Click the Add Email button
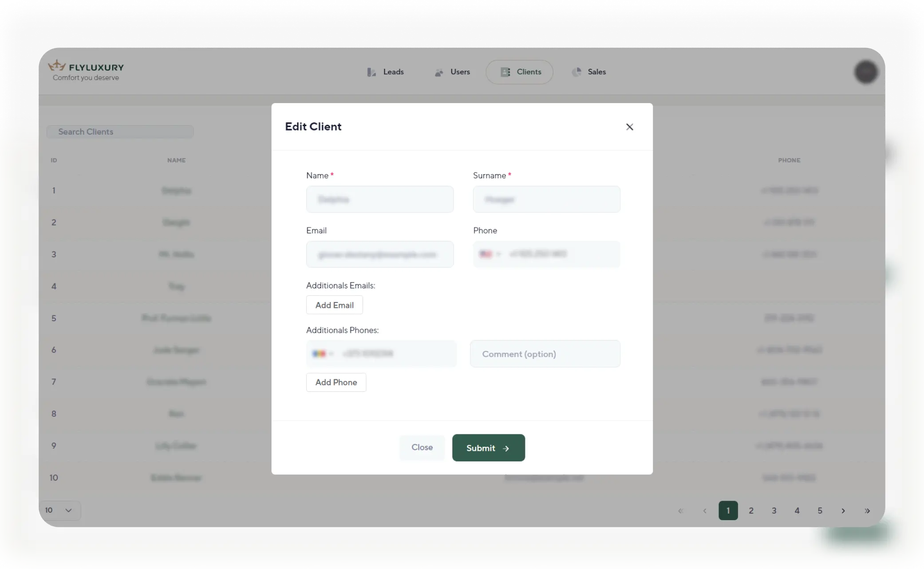This screenshot has height=569, width=924. (334, 305)
